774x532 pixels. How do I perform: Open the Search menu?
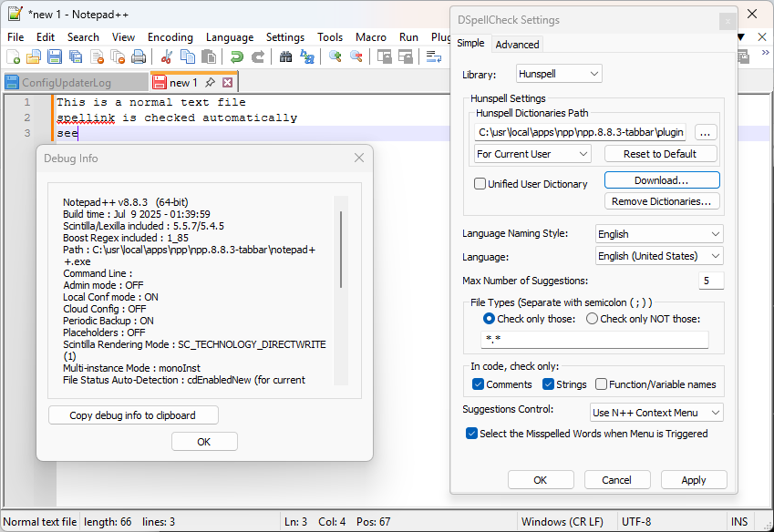click(x=83, y=37)
